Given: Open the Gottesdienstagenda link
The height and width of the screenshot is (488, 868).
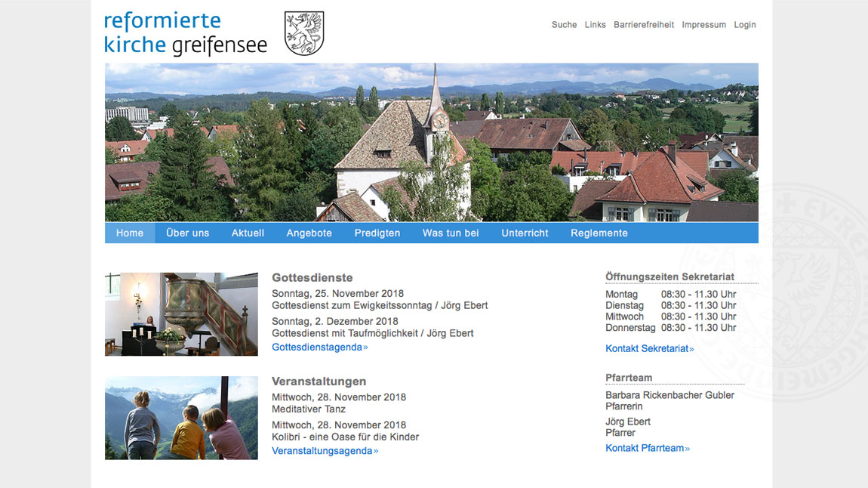Looking at the screenshot, I should point(320,347).
